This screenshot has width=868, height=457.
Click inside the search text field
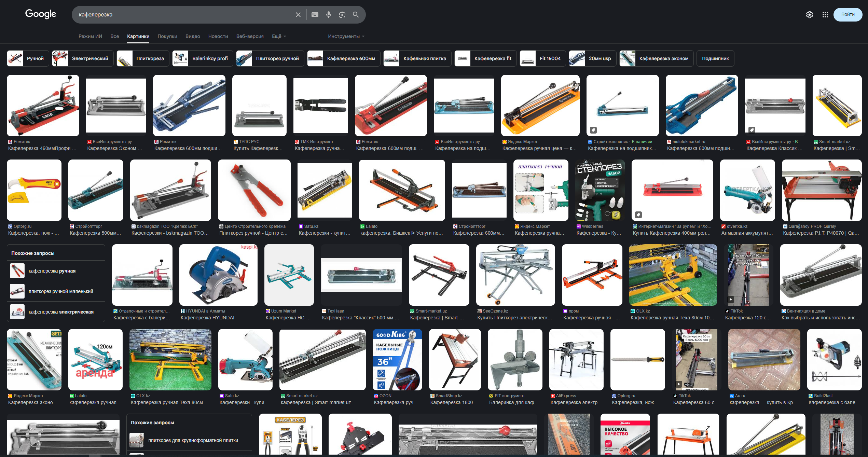click(184, 15)
